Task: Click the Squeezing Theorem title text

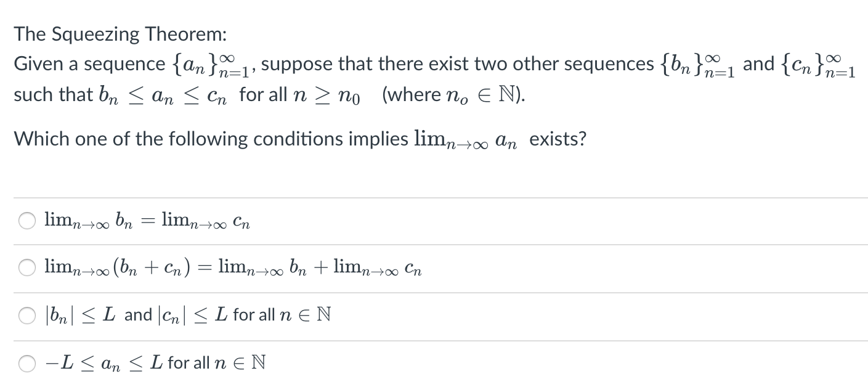Action: pos(120,34)
